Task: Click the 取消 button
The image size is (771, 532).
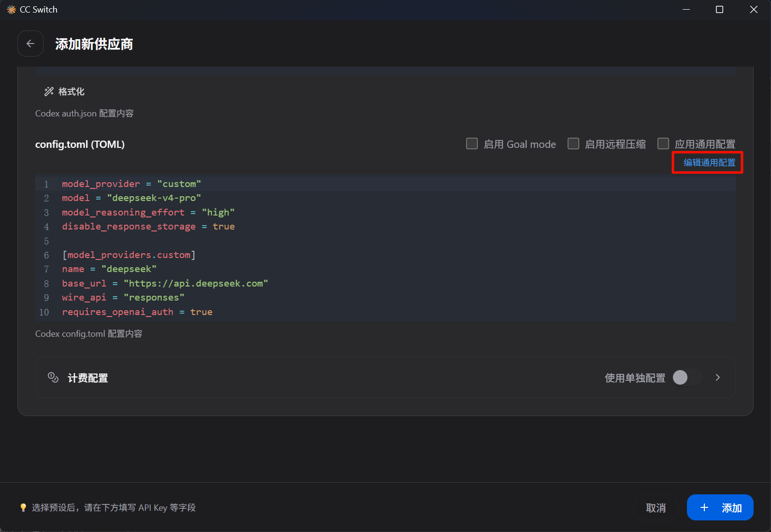Action: (x=656, y=507)
